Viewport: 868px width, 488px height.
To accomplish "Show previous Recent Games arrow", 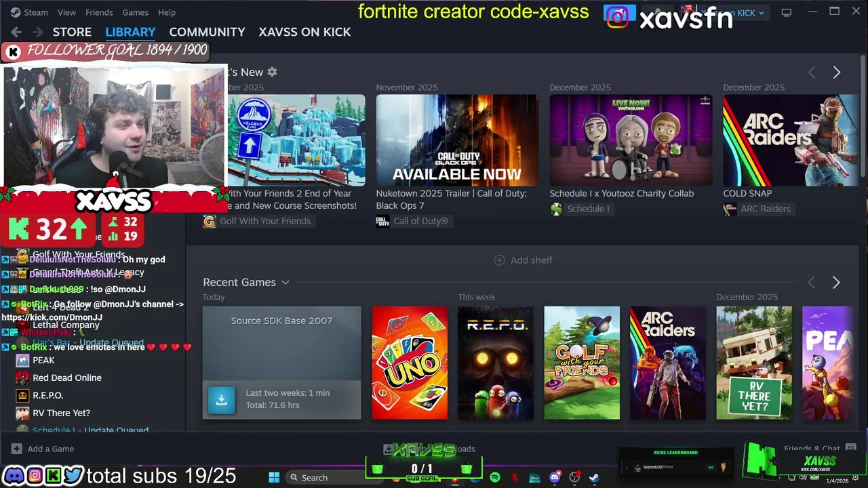I will (812, 283).
